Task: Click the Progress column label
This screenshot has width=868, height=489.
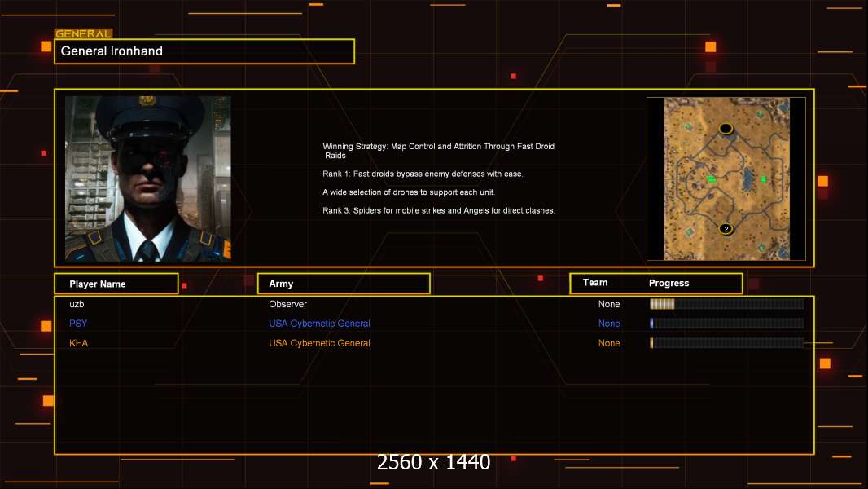Action: [x=669, y=284]
